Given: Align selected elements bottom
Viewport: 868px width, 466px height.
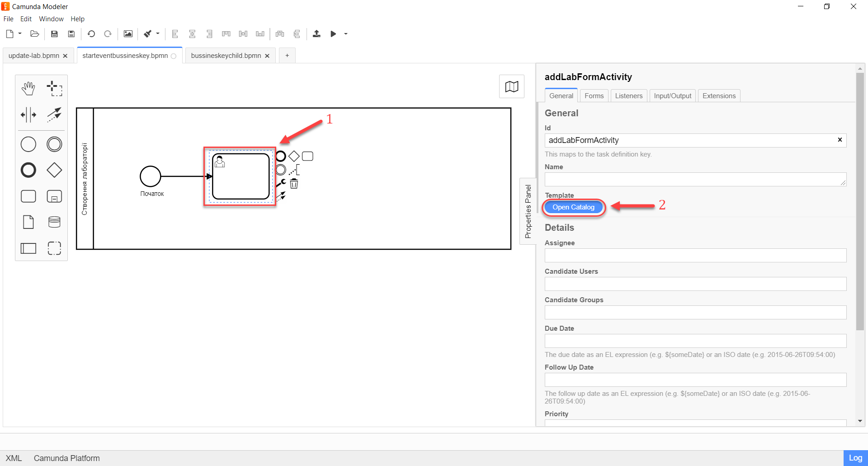Looking at the screenshot, I should click(x=260, y=34).
